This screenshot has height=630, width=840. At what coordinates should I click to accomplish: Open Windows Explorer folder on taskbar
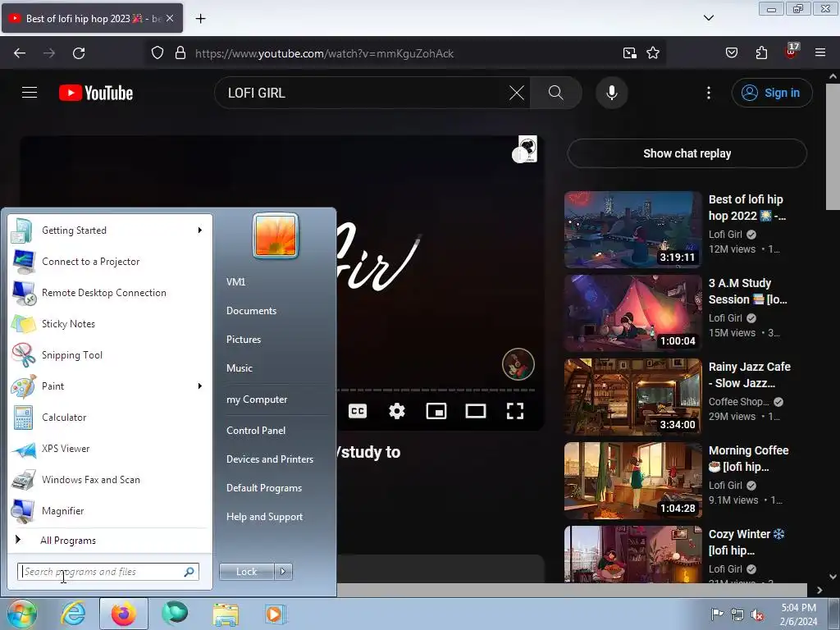click(x=226, y=614)
